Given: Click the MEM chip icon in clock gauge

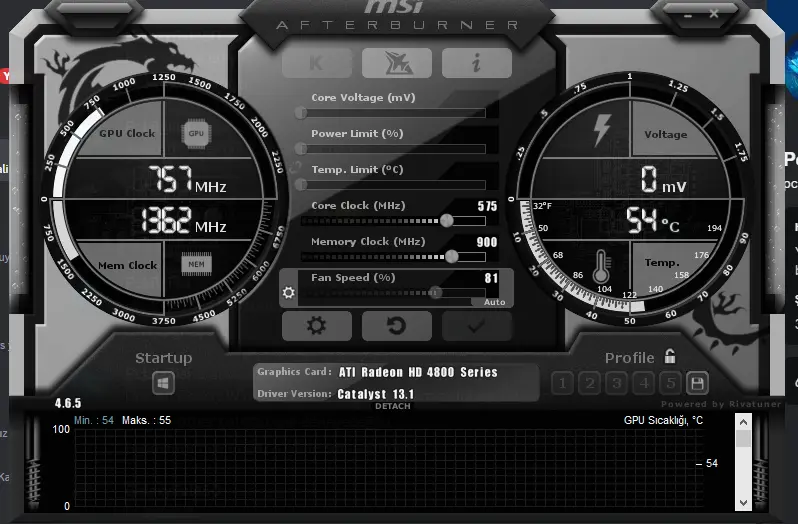Looking at the screenshot, I should click(x=196, y=264).
